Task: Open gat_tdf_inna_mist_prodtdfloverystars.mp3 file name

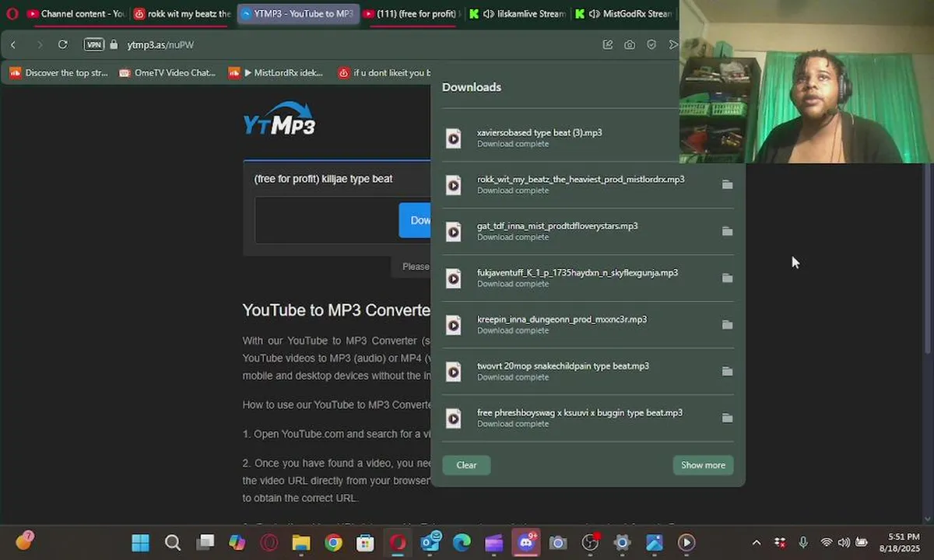Action: (x=557, y=226)
